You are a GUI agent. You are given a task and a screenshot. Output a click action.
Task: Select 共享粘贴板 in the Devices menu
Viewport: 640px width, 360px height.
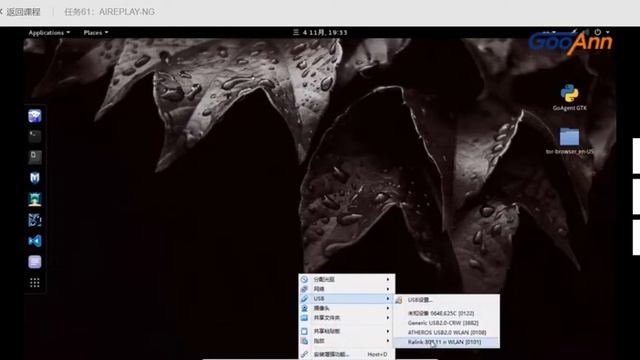tap(347, 331)
